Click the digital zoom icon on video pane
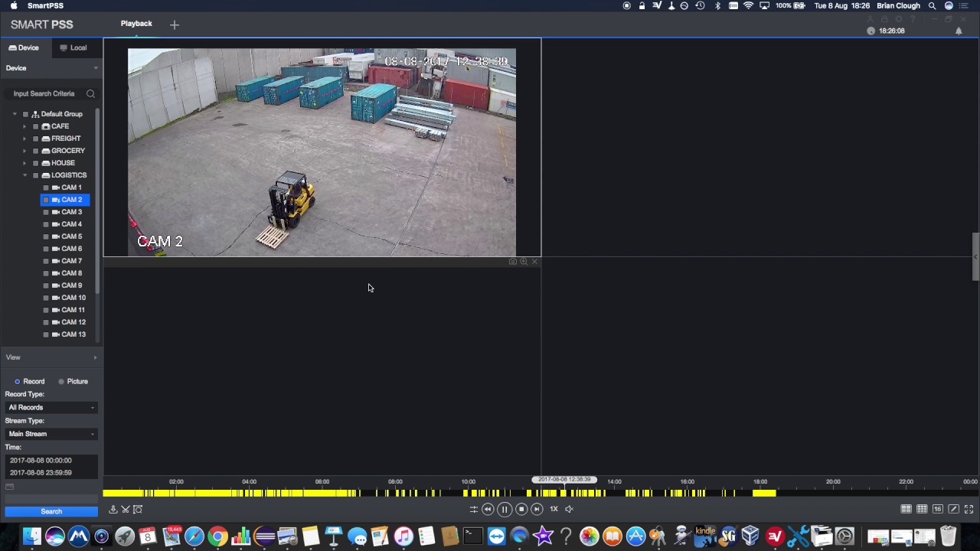The height and width of the screenshot is (551, 980). [524, 262]
